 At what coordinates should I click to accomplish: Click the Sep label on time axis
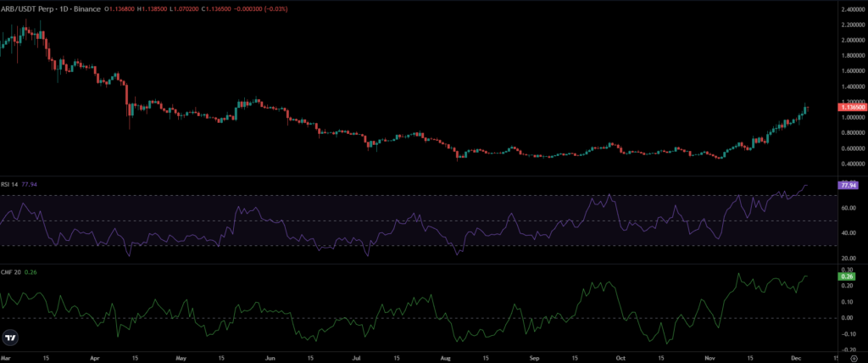(x=532, y=358)
